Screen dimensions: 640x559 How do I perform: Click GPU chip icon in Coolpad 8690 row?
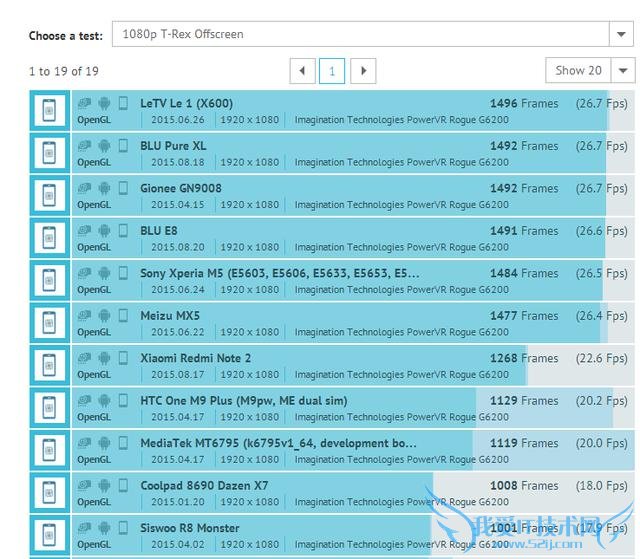point(84,485)
